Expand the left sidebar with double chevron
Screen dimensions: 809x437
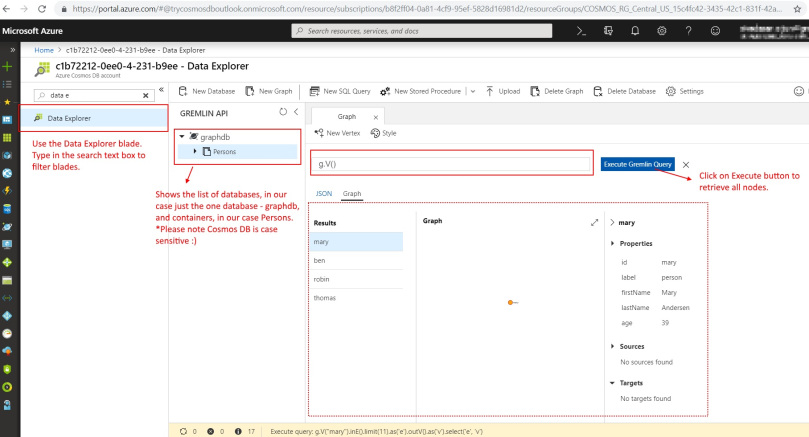point(12,50)
